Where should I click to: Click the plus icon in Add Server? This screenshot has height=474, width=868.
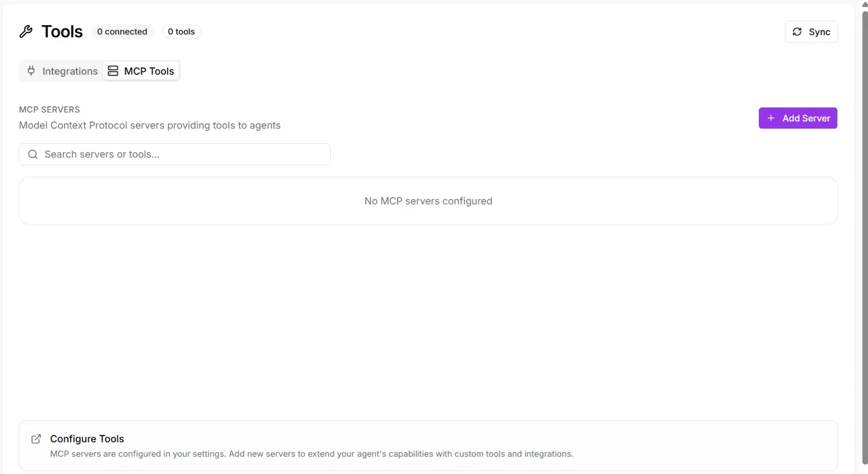pyautogui.click(x=771, y=118)
